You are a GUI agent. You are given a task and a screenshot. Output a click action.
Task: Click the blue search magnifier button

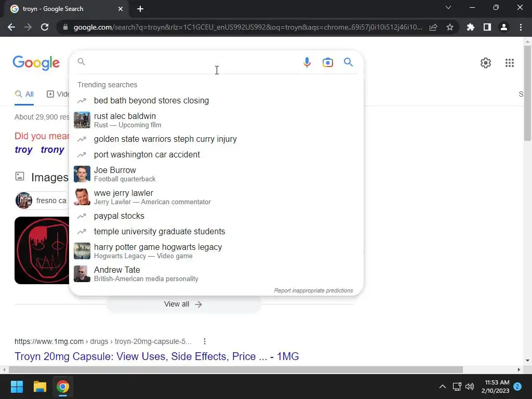click(348, 62)
